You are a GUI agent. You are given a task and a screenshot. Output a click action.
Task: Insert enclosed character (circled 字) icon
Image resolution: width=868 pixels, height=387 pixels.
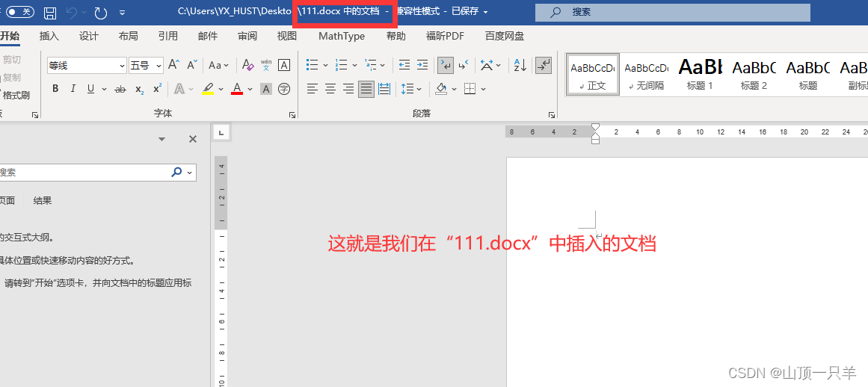click(x=284, y=88)
